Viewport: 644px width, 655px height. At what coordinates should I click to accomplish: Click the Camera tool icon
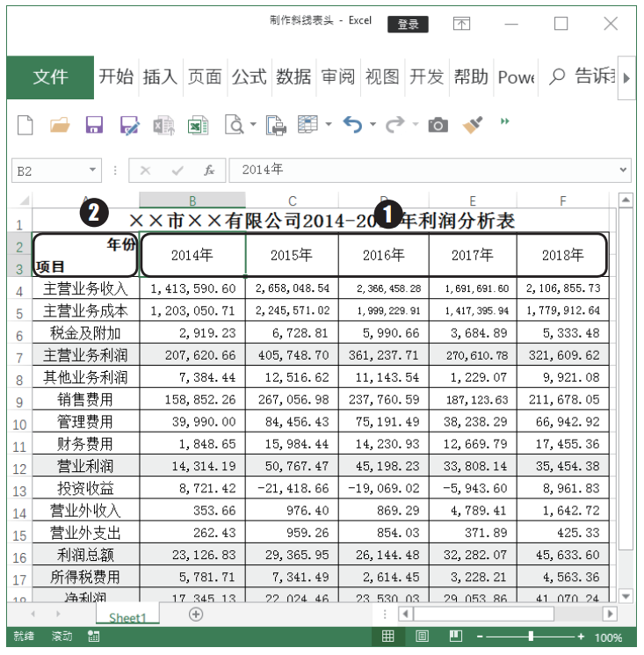click(x=438, y=125)
